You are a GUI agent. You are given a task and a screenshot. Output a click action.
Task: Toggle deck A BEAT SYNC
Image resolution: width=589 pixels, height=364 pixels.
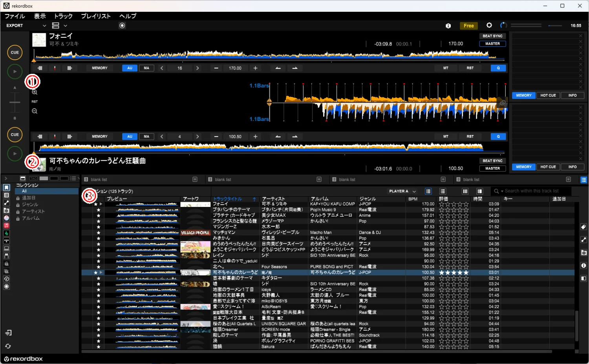[x=492, y=36]
